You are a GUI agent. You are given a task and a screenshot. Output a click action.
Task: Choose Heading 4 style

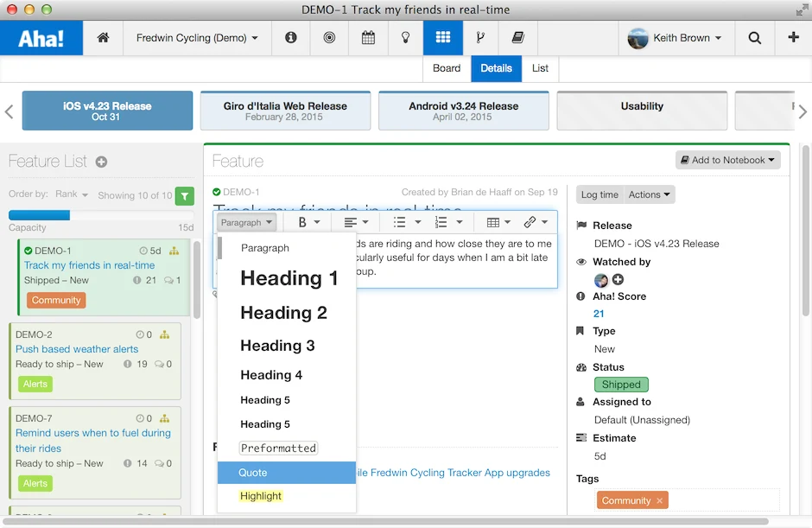pos(287,375)
